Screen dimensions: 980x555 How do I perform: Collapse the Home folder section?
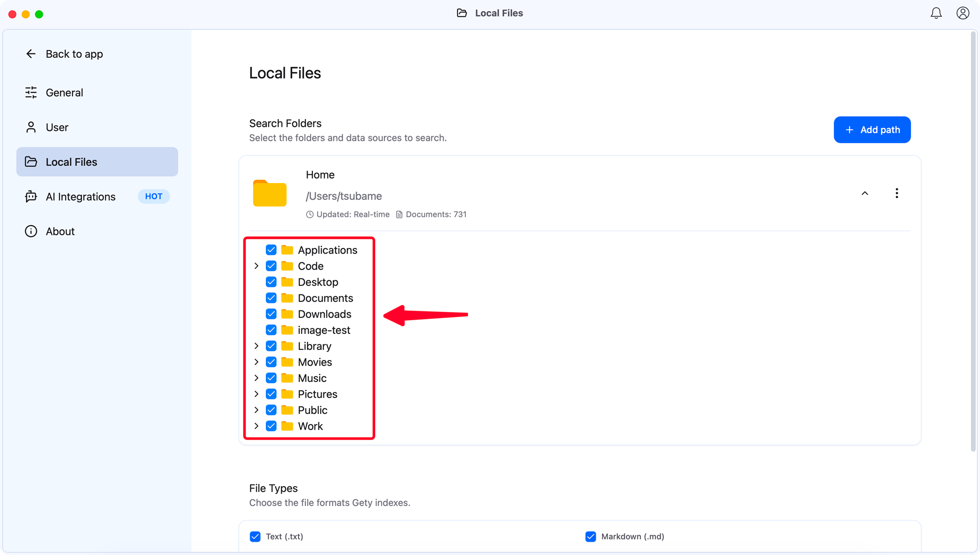865,193
